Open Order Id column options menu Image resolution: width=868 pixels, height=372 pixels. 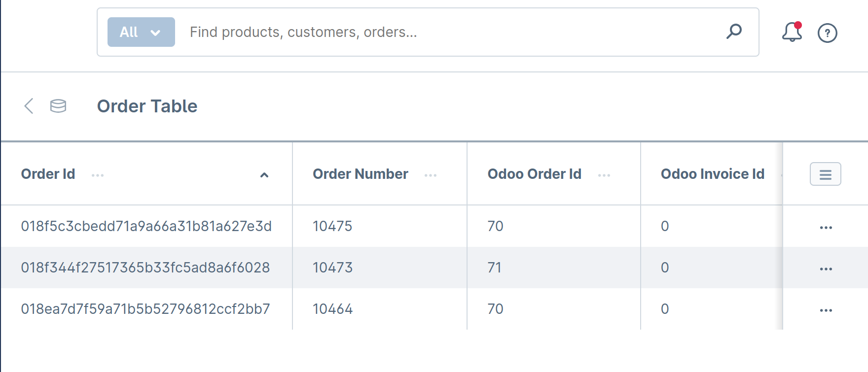tap(98, 175)
